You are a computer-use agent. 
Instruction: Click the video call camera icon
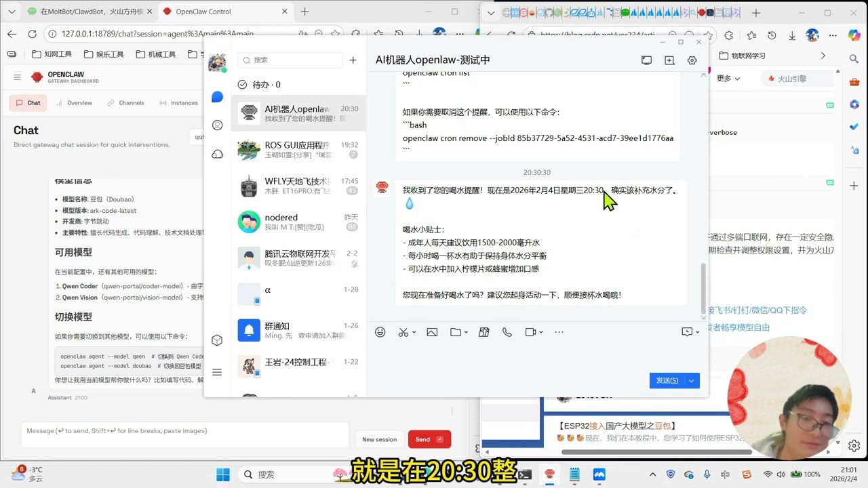click(x=531, y=332)
